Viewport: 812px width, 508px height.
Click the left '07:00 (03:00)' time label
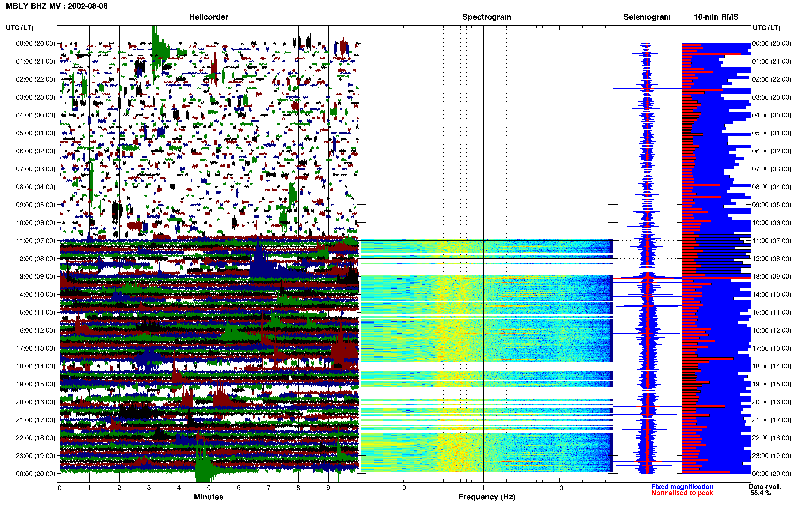pos(36,169)
